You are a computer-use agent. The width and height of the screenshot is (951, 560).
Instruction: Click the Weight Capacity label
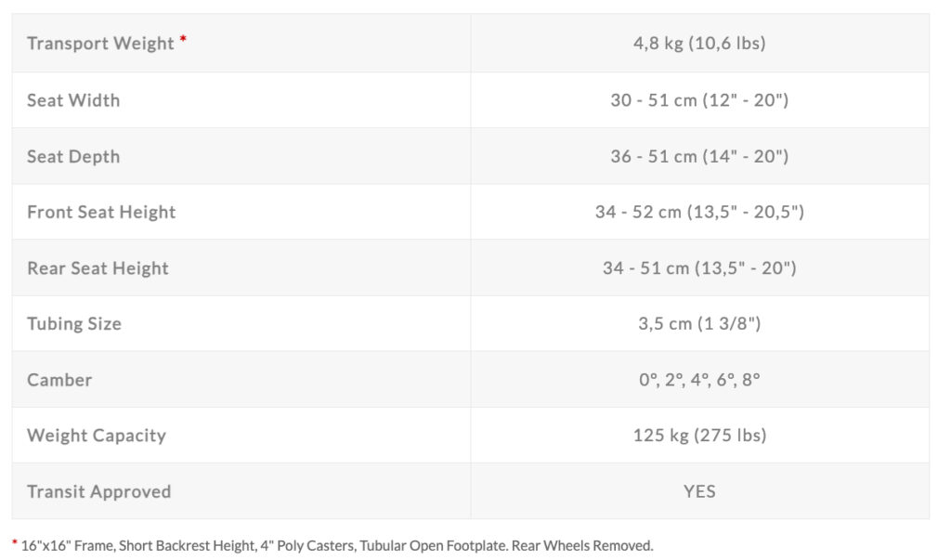tap(97, 436)
